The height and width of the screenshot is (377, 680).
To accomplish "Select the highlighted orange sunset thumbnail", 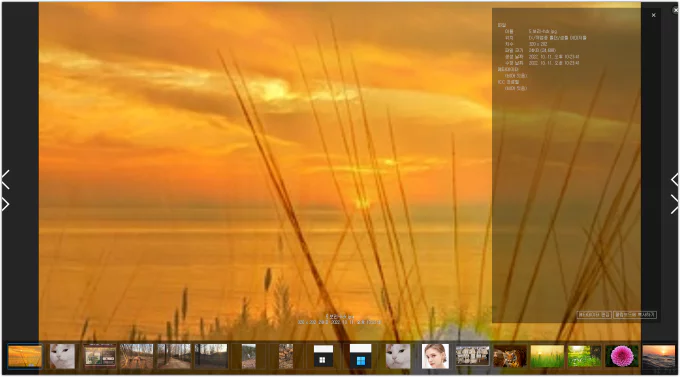I will point(25,356).
